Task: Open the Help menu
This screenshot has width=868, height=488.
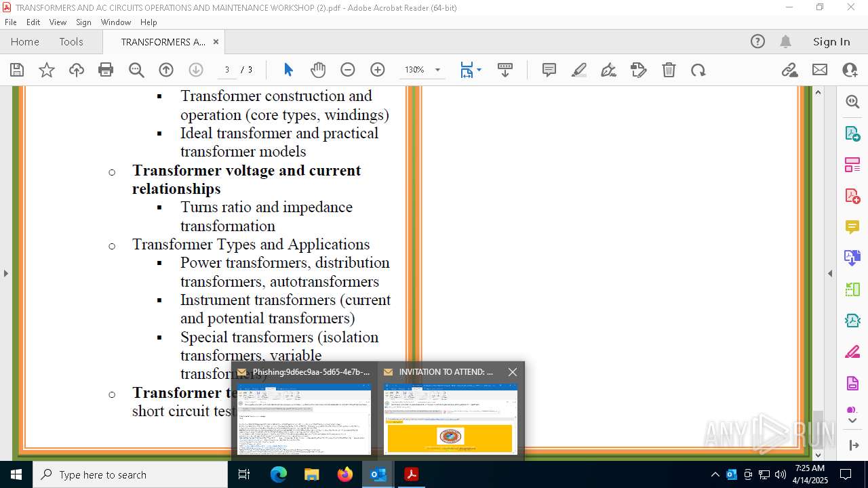Action: [149, 22]
